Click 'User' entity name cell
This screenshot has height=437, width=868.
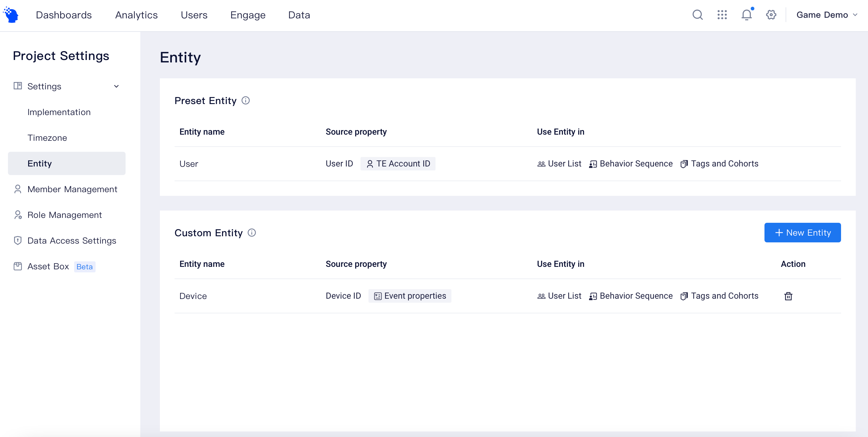coord(189,164)
